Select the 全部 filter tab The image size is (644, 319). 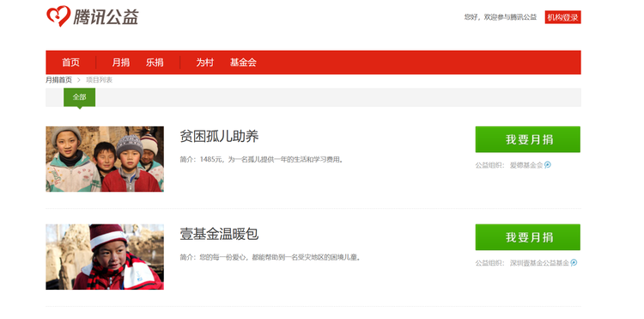pos(79,97)
